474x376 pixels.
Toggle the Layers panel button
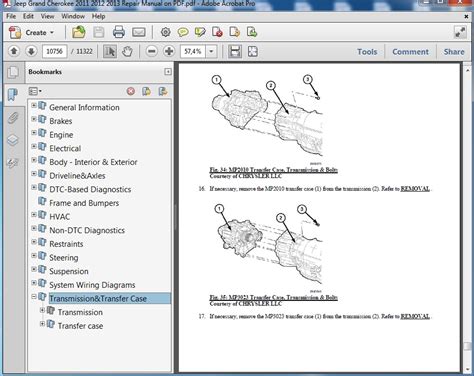tap(13, 140)
